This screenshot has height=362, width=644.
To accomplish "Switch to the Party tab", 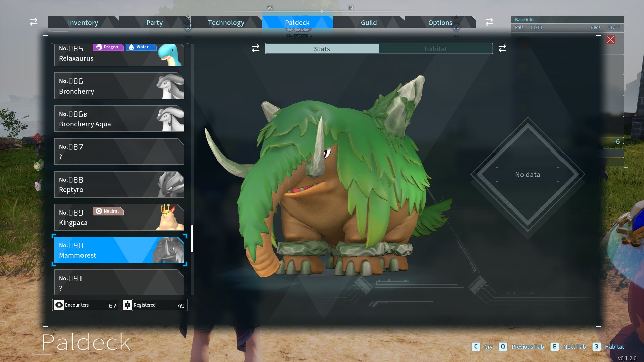I will coord(154,22).
